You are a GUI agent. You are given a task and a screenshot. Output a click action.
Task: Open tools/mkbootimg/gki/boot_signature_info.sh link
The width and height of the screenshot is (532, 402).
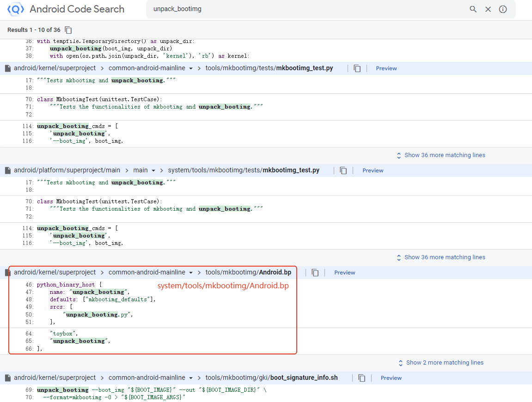(271, 378)
